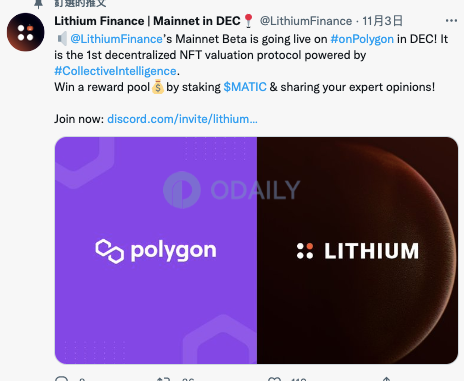Image resolution: width=464 pixels, height=381 pixels.
Task: Open the tweet's three-dot more menu
Action: coord(451,21)
